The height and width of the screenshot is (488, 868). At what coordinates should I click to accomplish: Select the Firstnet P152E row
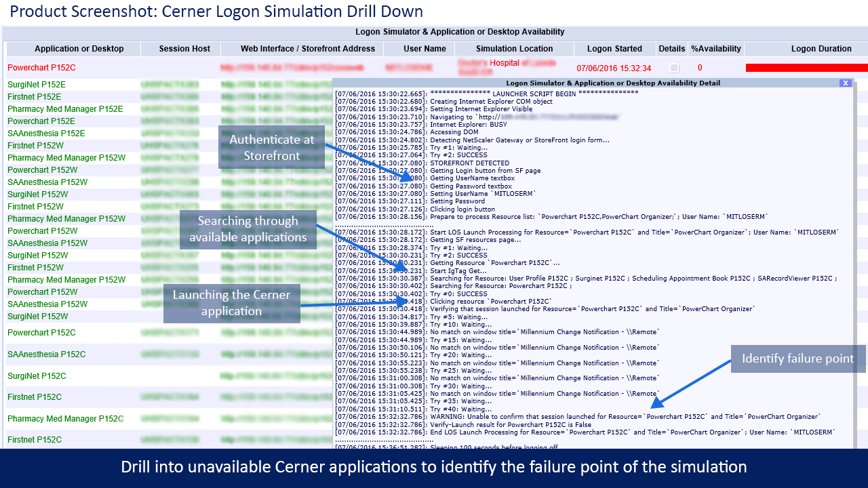pos(35,97)
